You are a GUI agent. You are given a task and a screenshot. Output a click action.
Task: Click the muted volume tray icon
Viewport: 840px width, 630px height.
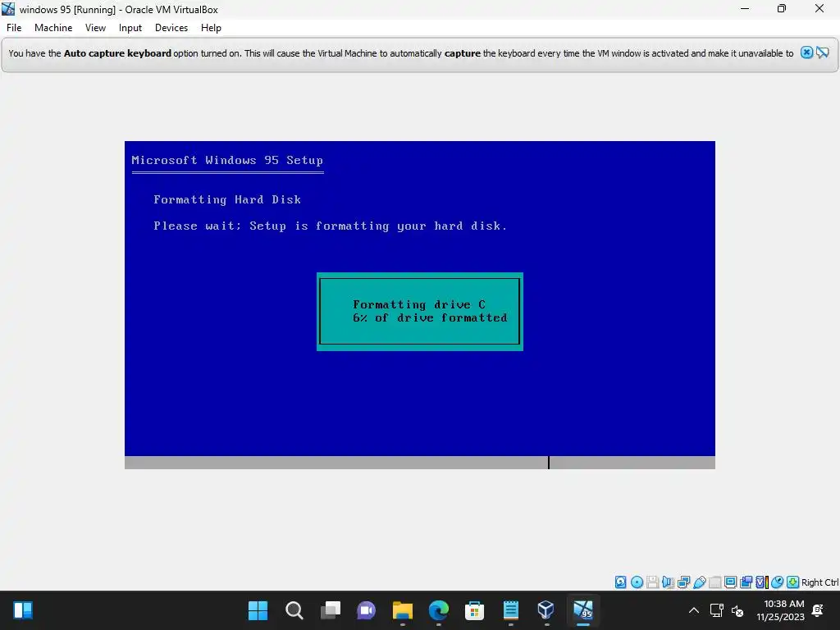[x=737, y=610]
